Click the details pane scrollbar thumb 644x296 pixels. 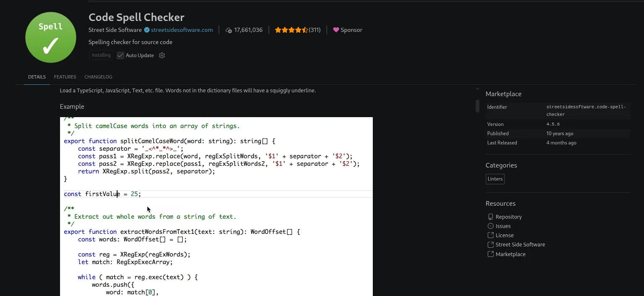click(x=477, y=106)
